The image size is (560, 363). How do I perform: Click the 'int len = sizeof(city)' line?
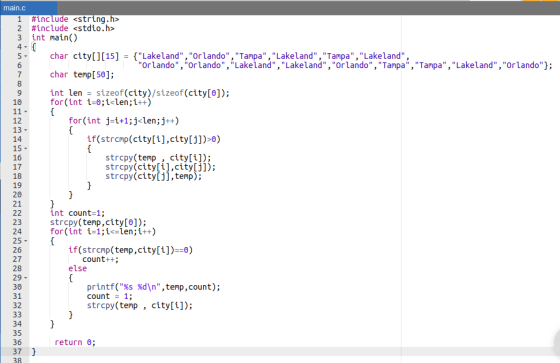click(140, 93)
